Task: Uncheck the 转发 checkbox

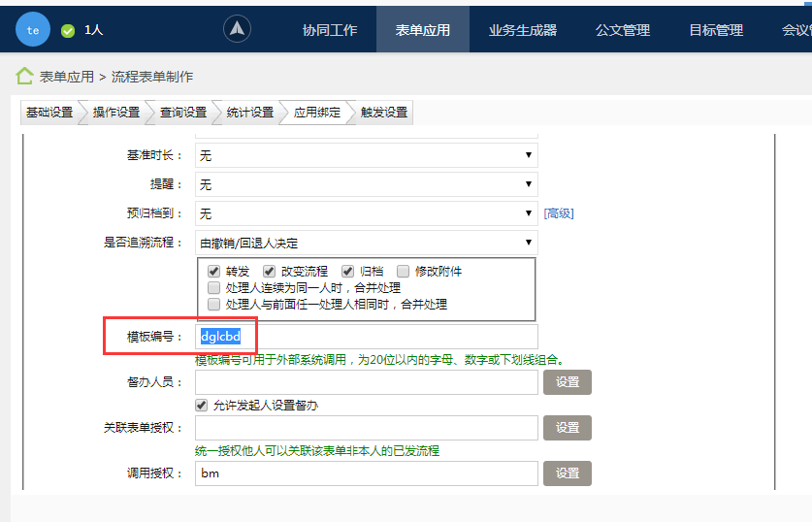Action: 213,271
